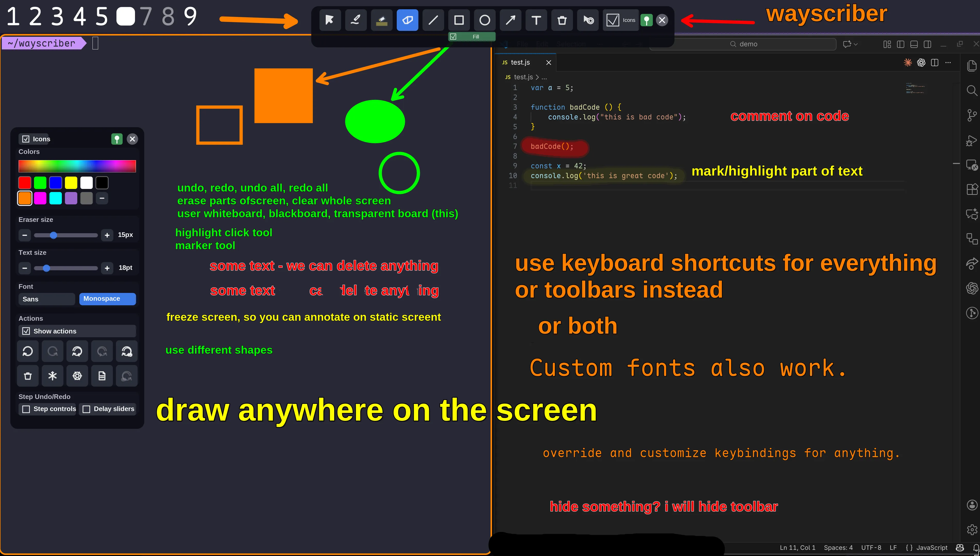The width and height of the screenshot is (980, 556).
Task: Select the marker pen tool
Action: pos(355,20)
